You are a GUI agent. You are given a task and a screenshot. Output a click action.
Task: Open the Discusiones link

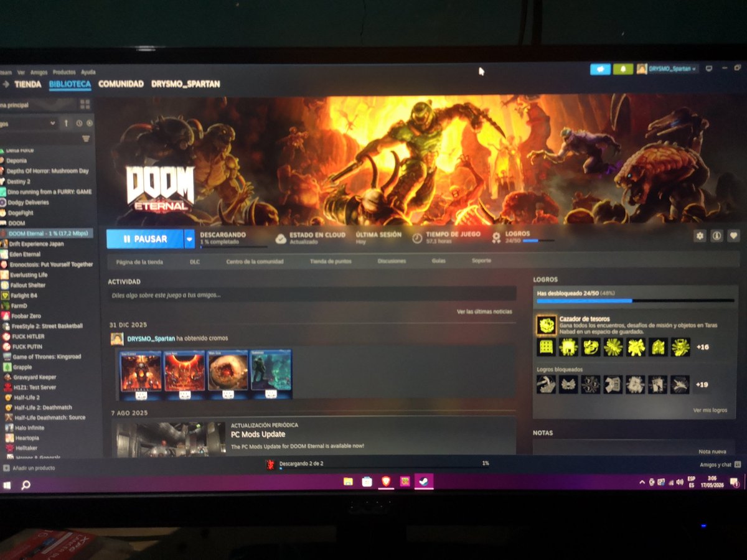pyautogui.click(x=392, y=261)
